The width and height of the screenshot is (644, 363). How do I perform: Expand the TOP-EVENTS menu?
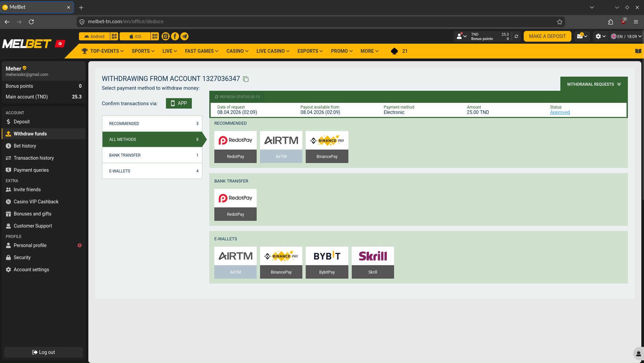click(103, 51)
